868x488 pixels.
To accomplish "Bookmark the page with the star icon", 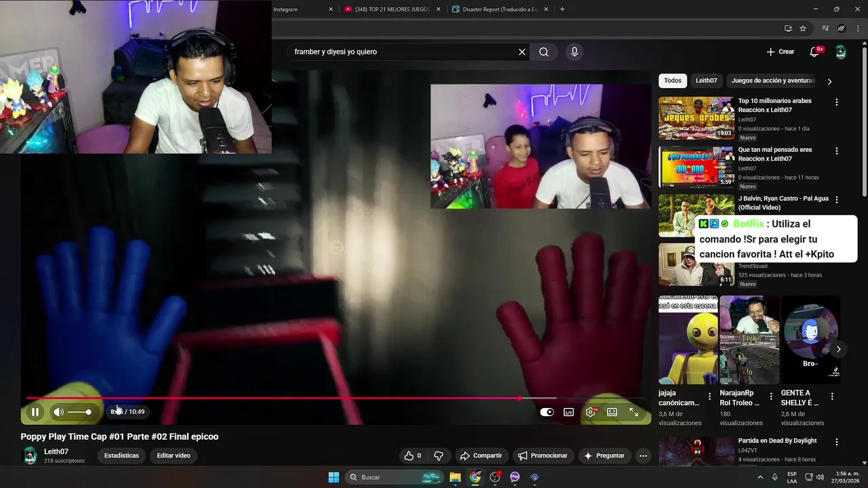I will [x=803, y=28].
